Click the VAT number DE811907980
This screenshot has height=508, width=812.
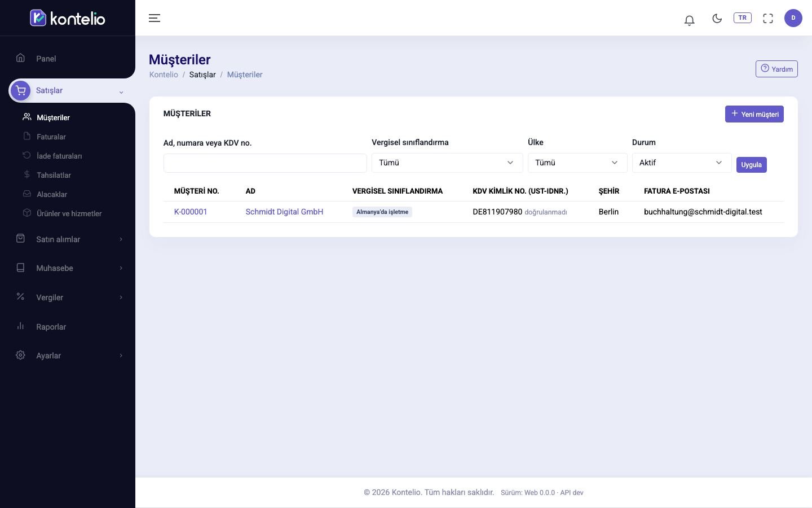(x=497, y=212)
